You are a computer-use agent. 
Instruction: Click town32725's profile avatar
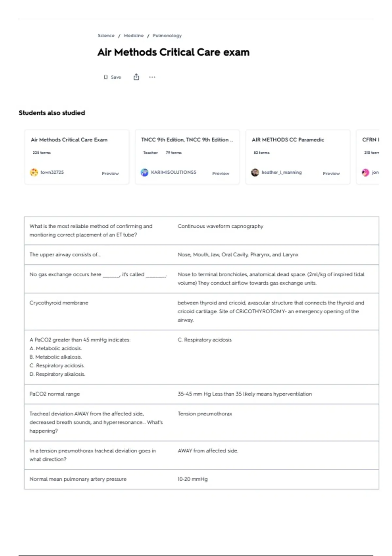pos(34,172)
